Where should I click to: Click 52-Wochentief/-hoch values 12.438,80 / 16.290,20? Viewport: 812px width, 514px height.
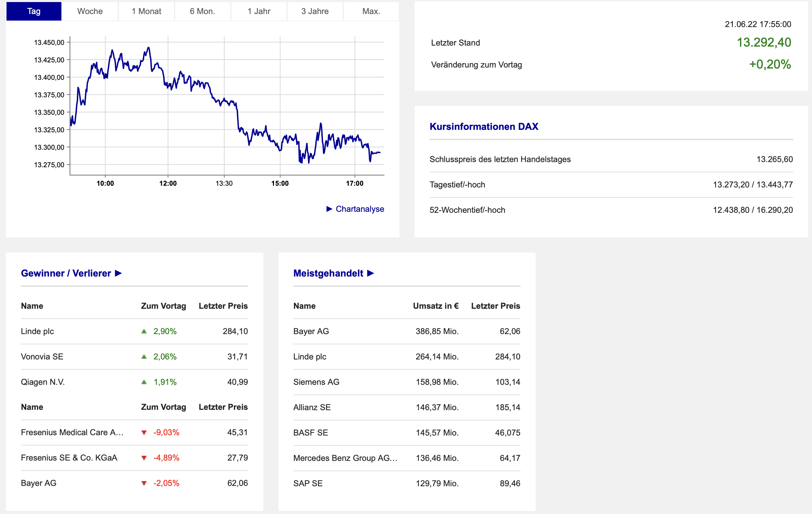pyautogui.click(x=753, y=210)
